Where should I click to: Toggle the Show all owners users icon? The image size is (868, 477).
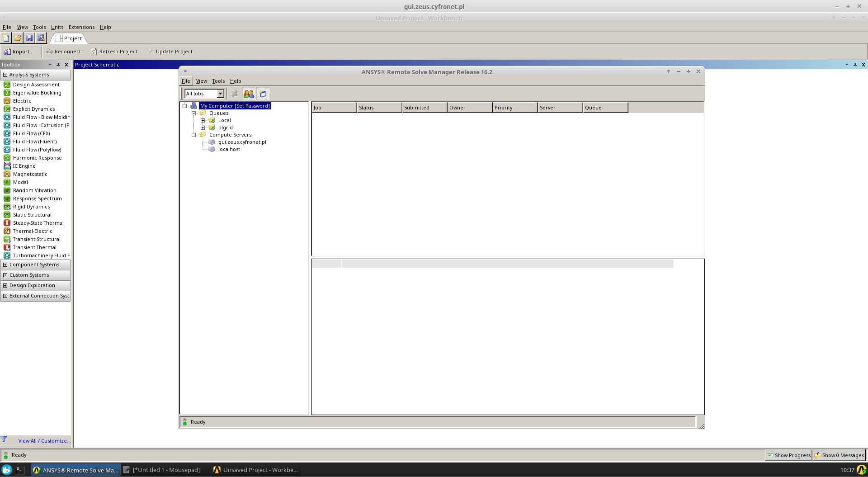[249, 94]
